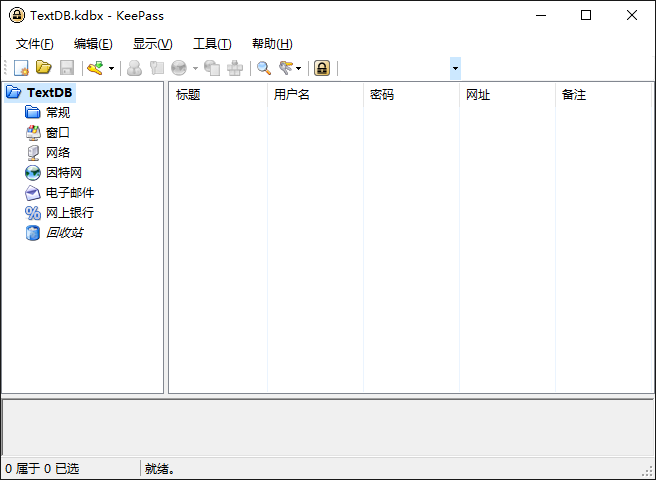
Task: Click the 回收站 trash bin icon
Action: pos(33,233)
